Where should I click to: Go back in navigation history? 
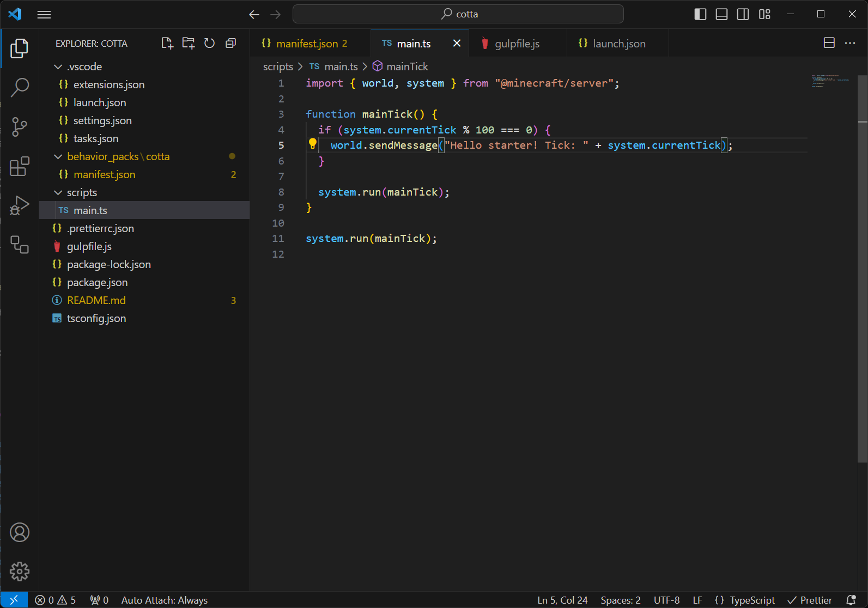[x=254, y=14]
